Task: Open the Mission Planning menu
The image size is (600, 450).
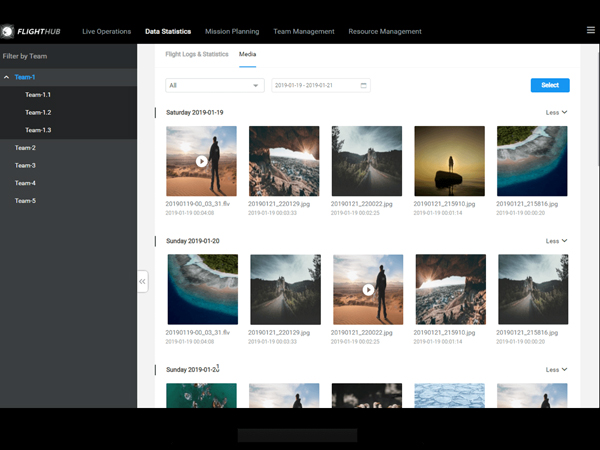Action: pos(232,31)
